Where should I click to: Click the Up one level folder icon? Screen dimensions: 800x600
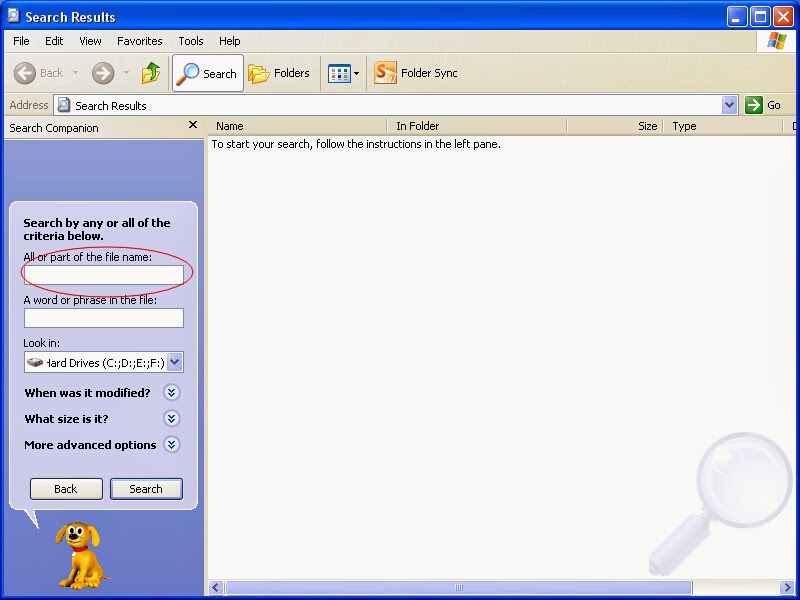pos(152,72)
